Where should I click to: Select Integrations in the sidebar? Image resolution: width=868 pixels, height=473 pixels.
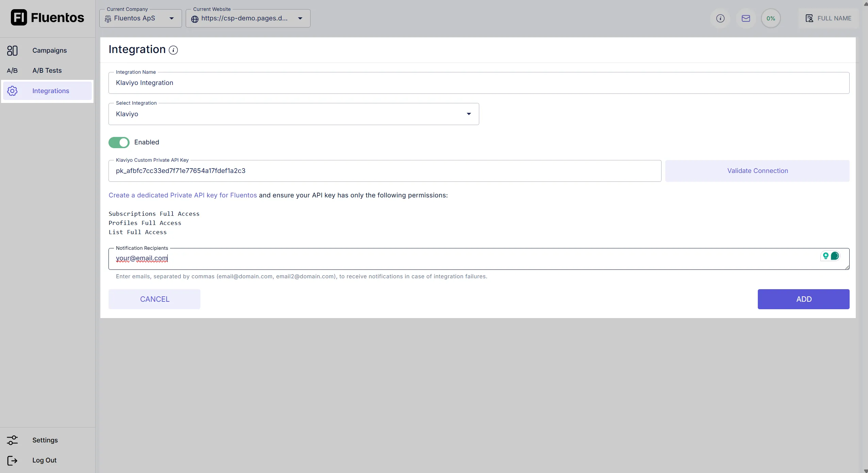pyautogui.click(x=48, y=91)
